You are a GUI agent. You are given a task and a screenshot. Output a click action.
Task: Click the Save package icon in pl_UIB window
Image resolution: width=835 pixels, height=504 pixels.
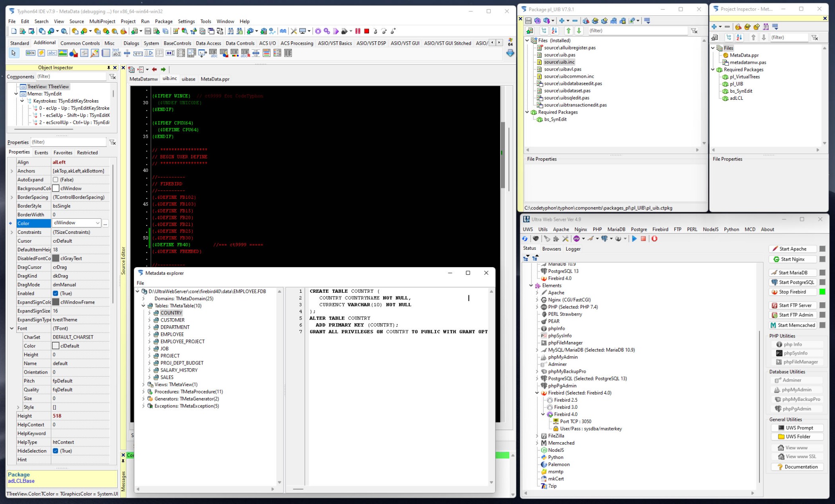pos(529,21)
